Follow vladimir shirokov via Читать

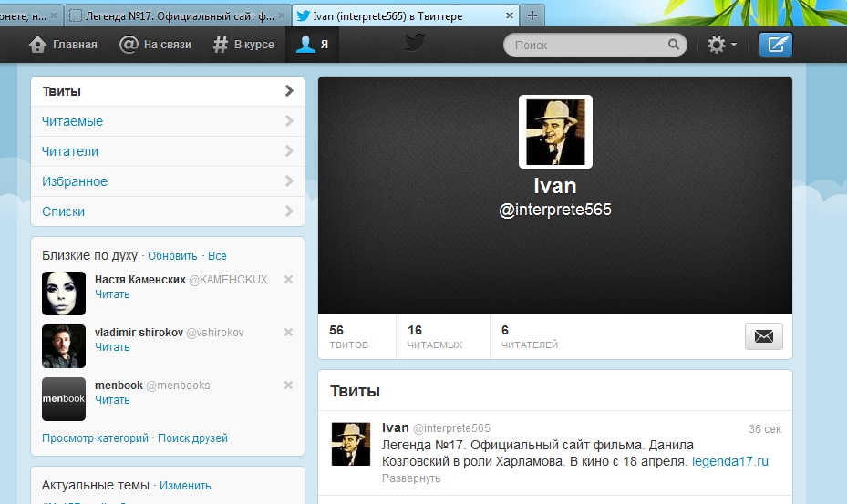point(112,347)
